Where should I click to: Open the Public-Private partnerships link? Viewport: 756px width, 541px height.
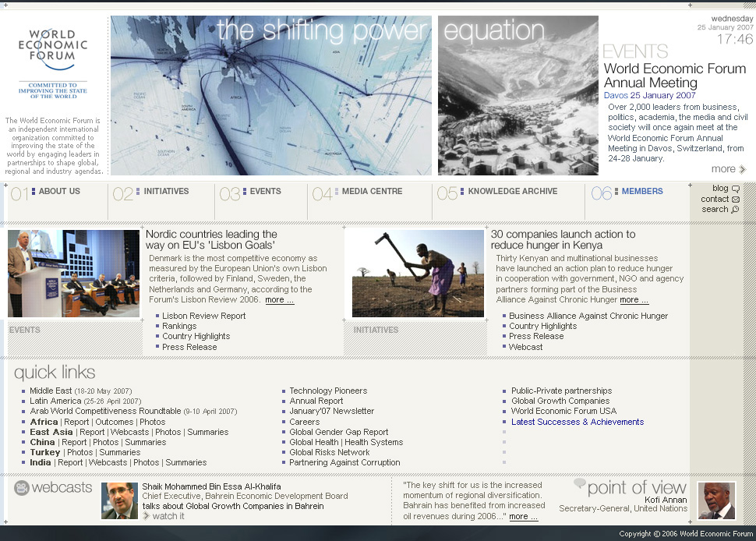click(x=562, y=391)
